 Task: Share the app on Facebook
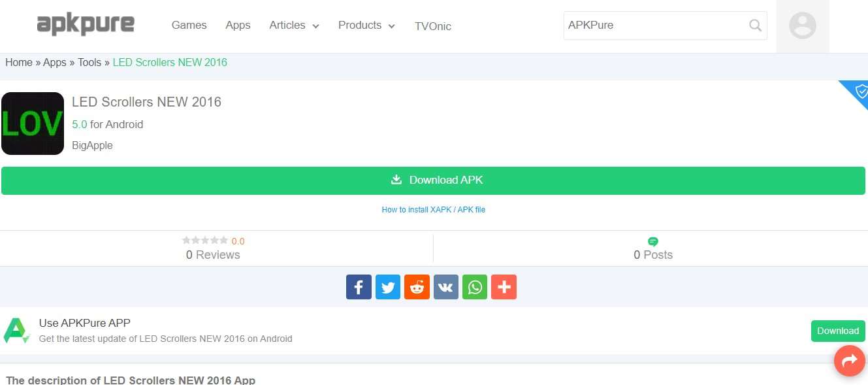(359, 287)
